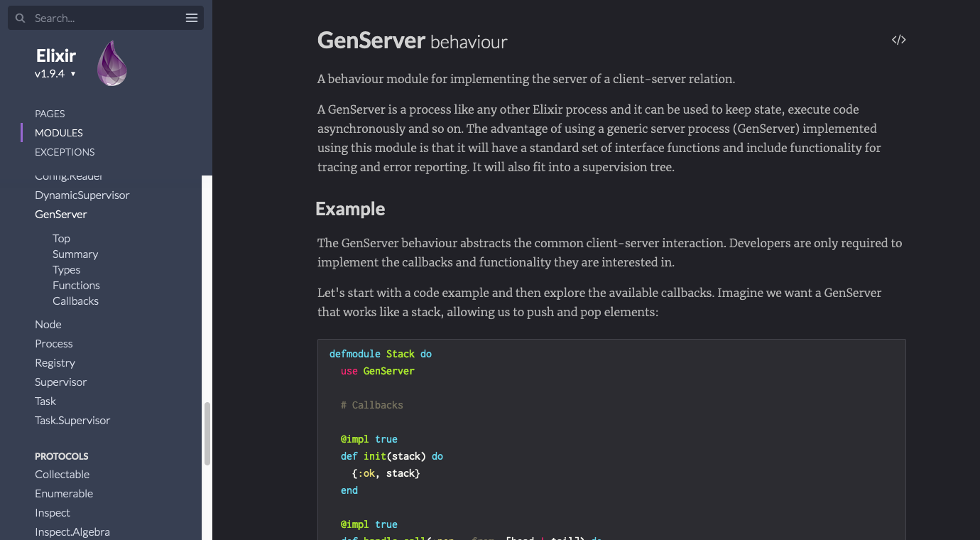The height and width of the screenshot is (540, 980).
Task: Click 'defmodule Stack do' code line
Action: [381, 354]
